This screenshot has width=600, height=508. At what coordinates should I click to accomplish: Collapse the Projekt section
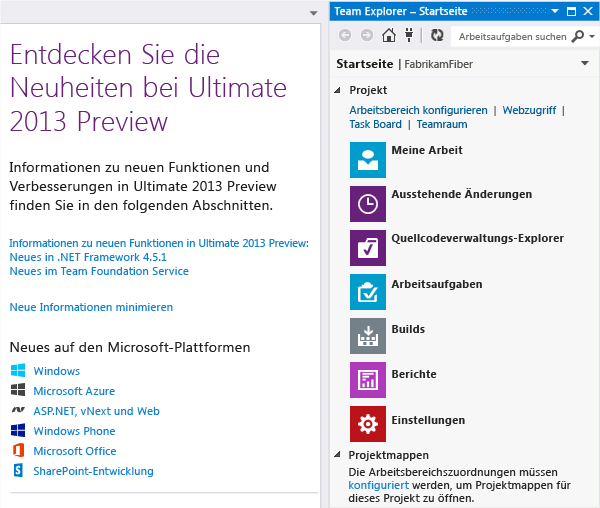[x=338, y=90]
